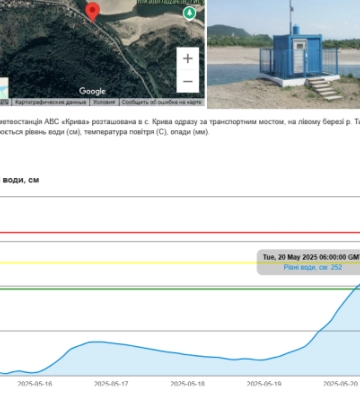This screenshot has width=360, height=400.
Task: Click the May 17 peak of the water level curve
Action: (97, 342)
